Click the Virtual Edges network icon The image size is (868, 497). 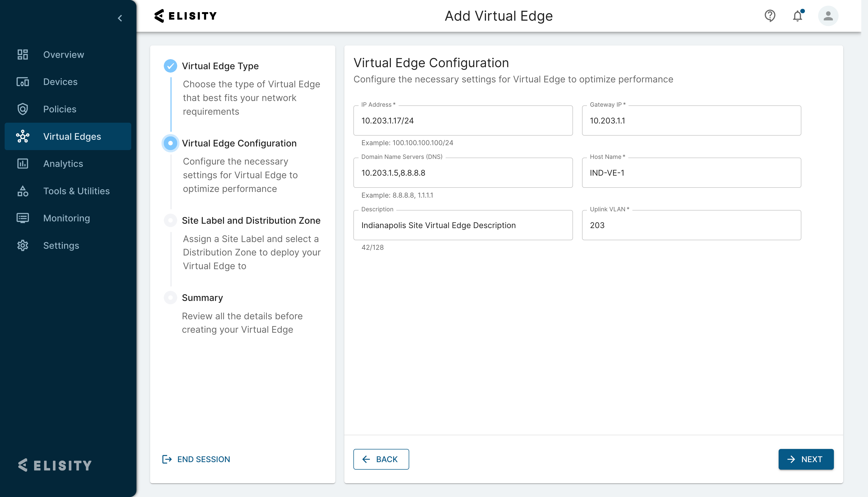(22, 137)
